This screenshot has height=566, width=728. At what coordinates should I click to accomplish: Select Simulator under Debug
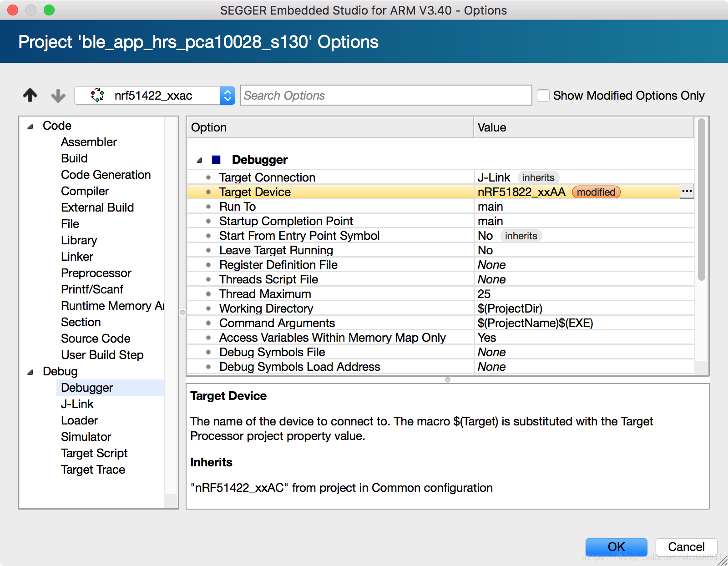tap(86, 437)
